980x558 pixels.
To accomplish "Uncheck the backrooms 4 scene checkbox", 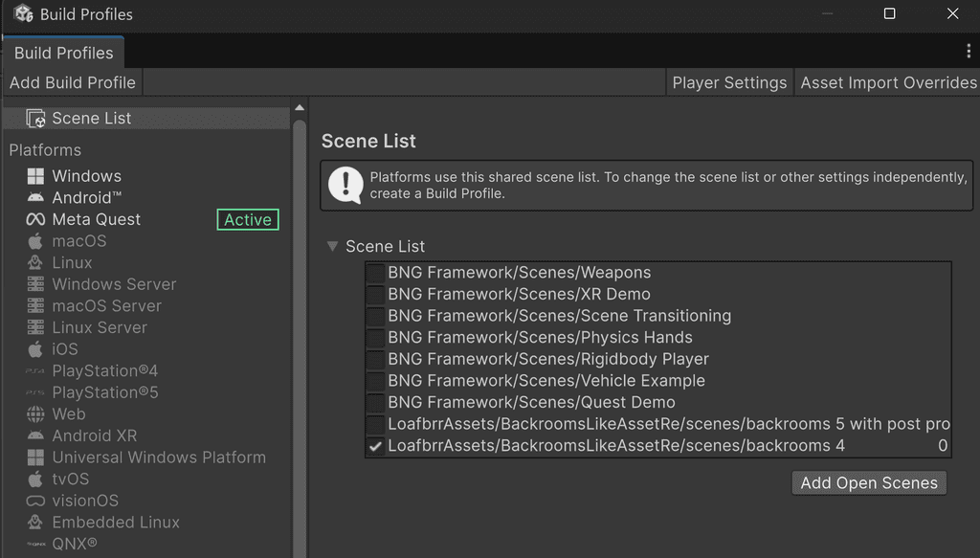I will pyautogui.click(x=375, y=446).
